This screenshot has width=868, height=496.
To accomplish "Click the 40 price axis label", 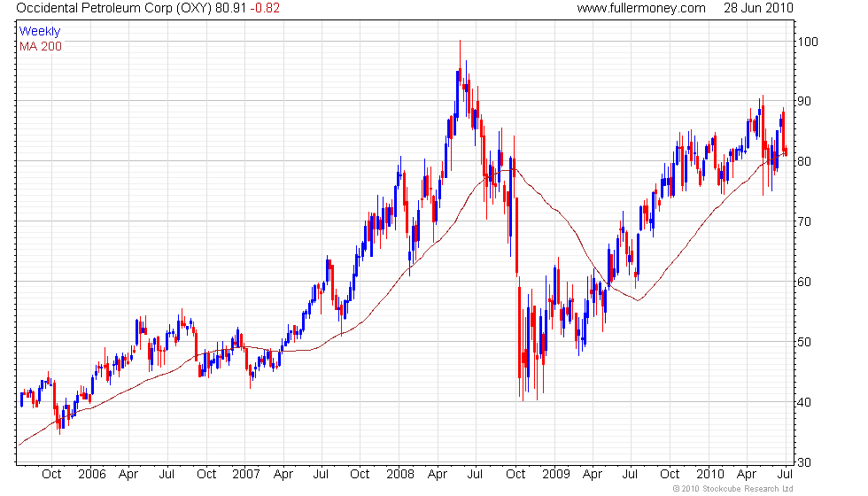I will (x=804, y=402).
